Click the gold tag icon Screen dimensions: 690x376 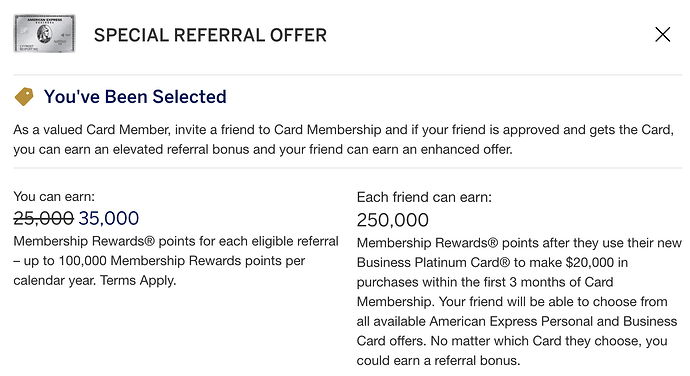coord(24,96)
